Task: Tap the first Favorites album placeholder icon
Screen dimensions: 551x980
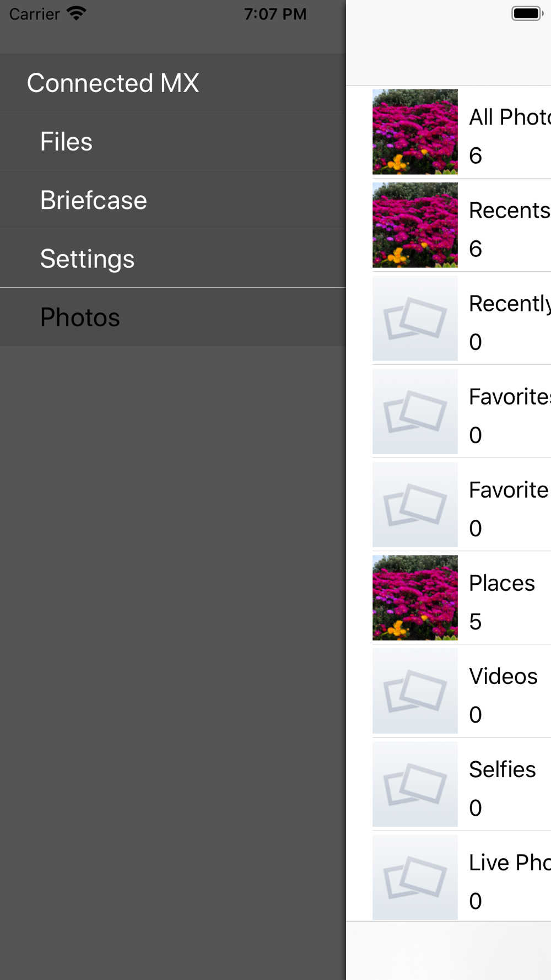Action: point(415,411)
